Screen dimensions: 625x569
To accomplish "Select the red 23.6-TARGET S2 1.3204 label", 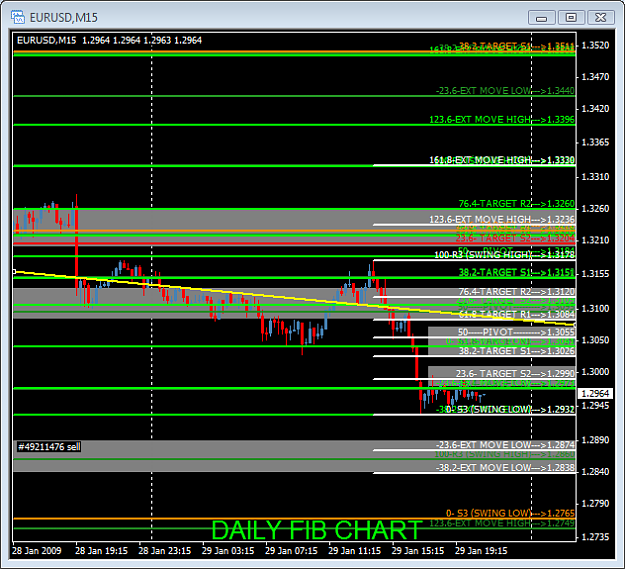I will click(515, 238).
